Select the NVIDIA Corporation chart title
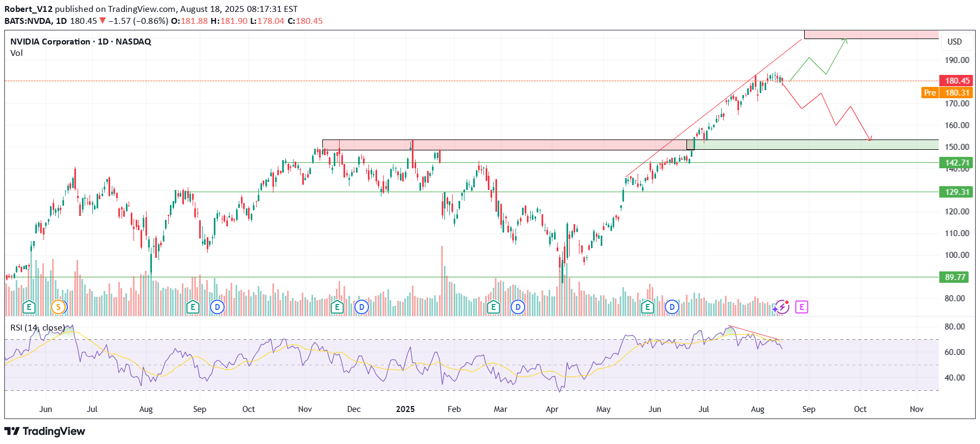Image resolution: width=980 pixels, height=444 pixels. pyautogui.click(x=81, y=41)
